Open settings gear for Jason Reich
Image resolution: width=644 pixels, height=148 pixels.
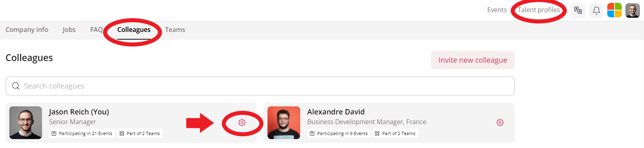click(242, 123)
